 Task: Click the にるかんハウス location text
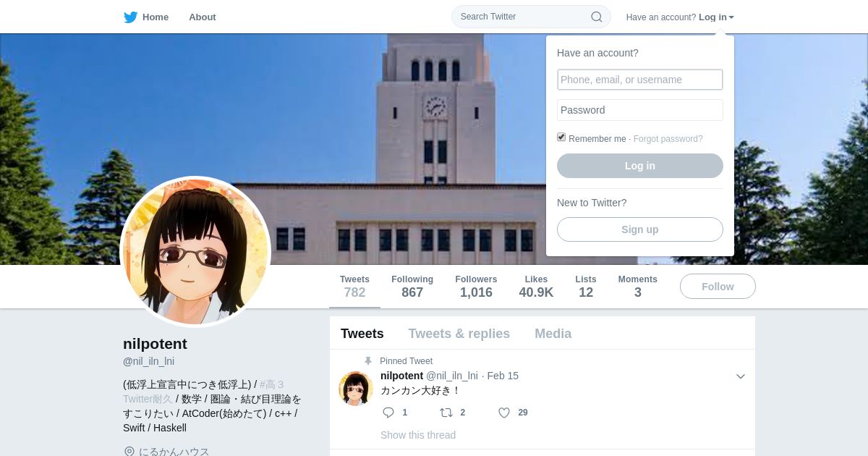tap(174, 452)
